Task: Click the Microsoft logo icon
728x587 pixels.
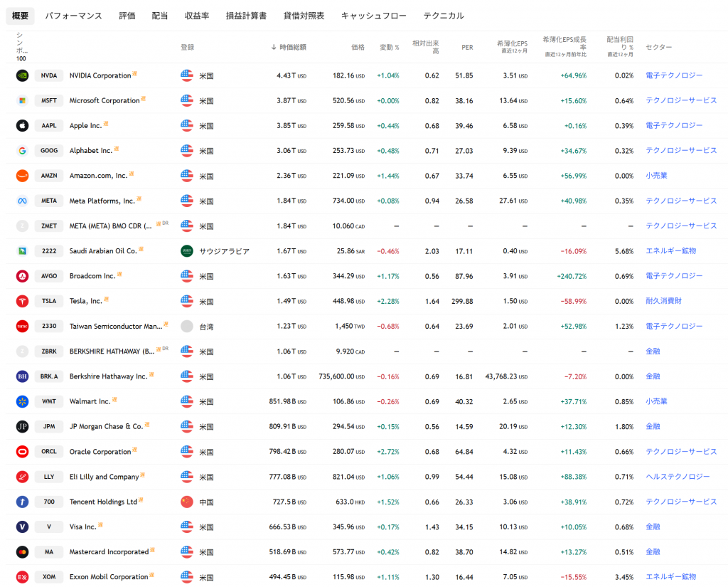Action: [22, 100]
